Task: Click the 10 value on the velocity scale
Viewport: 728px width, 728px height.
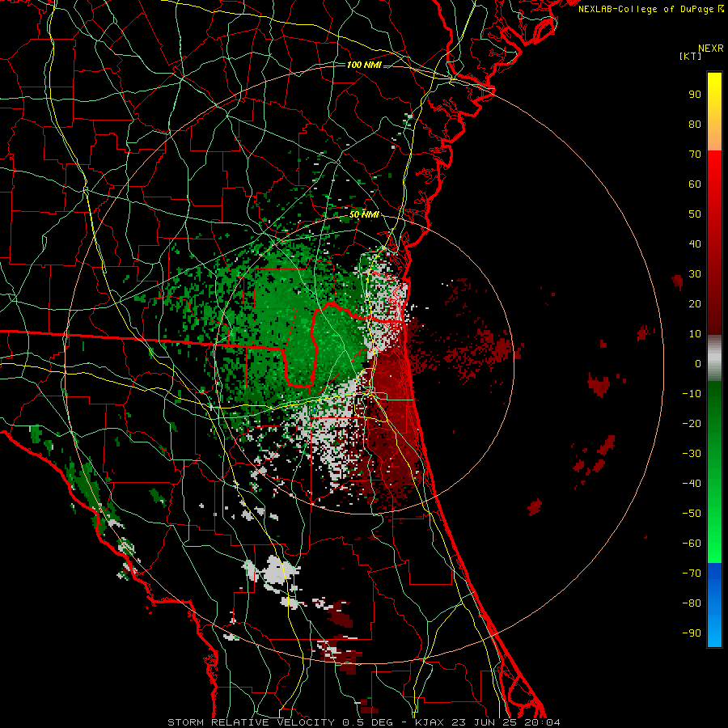Action: (x=695, y=334)
